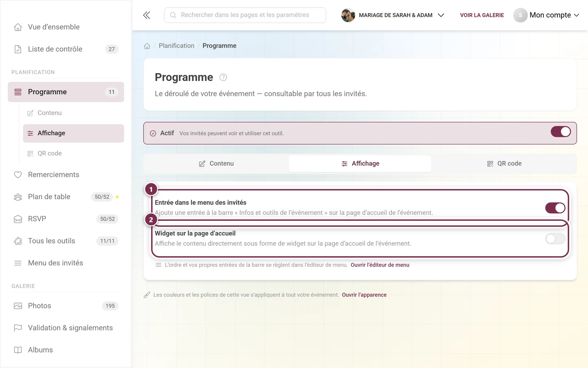Click the flag icon for Validation & signalements
The width and height of the screenshot is (588, 368).
click(18, 328)
